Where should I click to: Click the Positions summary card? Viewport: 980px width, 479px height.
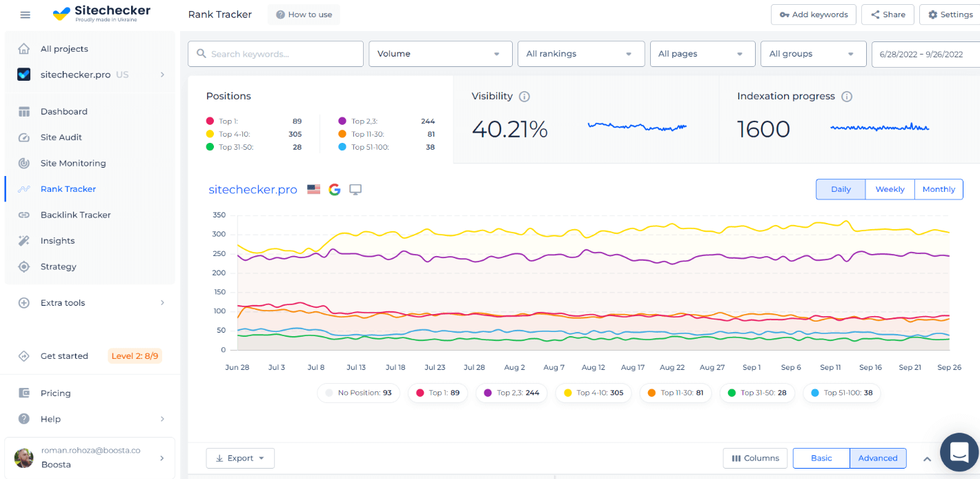pyautogui.click(x=320, y=119)
